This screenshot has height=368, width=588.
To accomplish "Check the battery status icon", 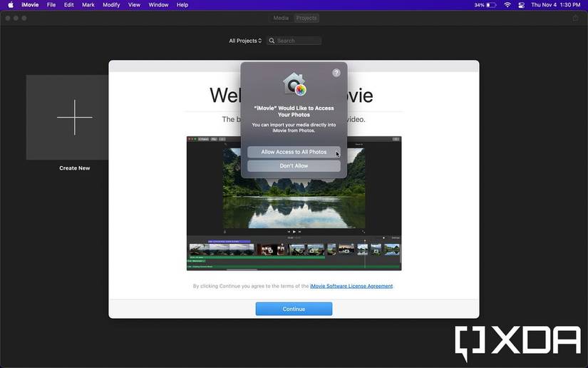I will (491, 5).
